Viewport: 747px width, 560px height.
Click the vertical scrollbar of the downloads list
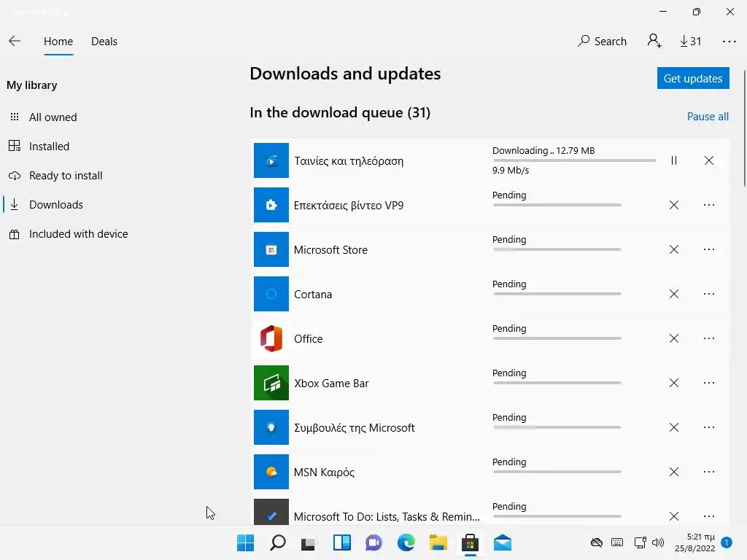click(745, 128)
